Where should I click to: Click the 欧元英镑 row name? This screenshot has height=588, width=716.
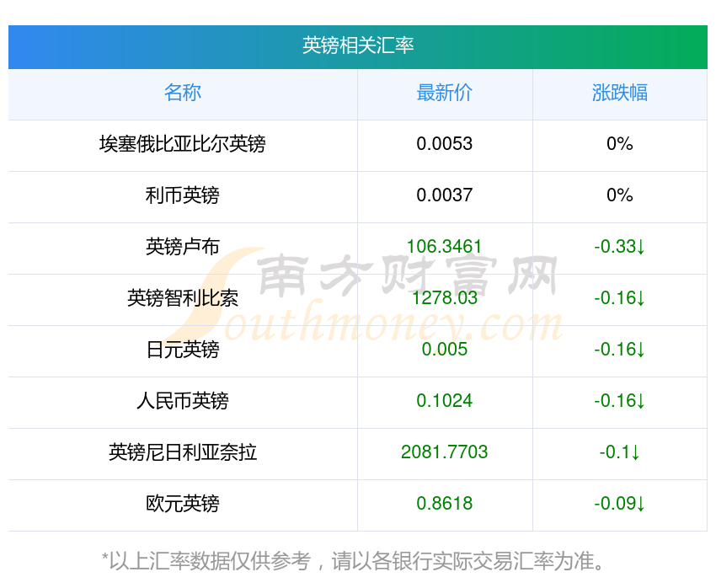(x=183, y=504)
